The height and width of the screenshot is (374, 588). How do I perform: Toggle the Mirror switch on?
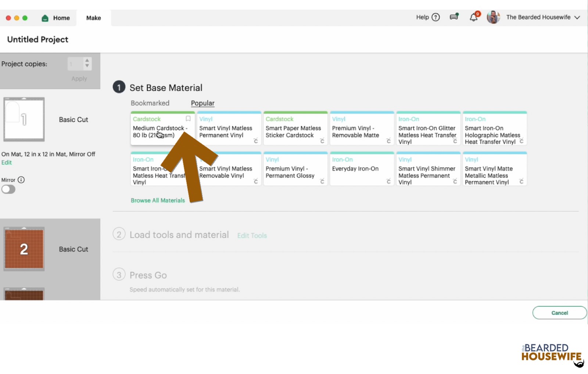click(x=8, y=189)
